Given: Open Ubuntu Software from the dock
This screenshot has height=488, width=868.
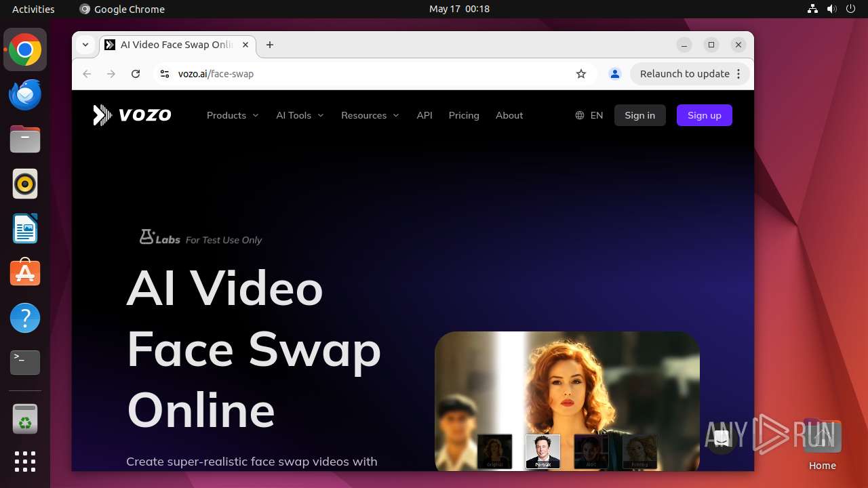Looking at the screenshot, I should [x=25, y=273].
